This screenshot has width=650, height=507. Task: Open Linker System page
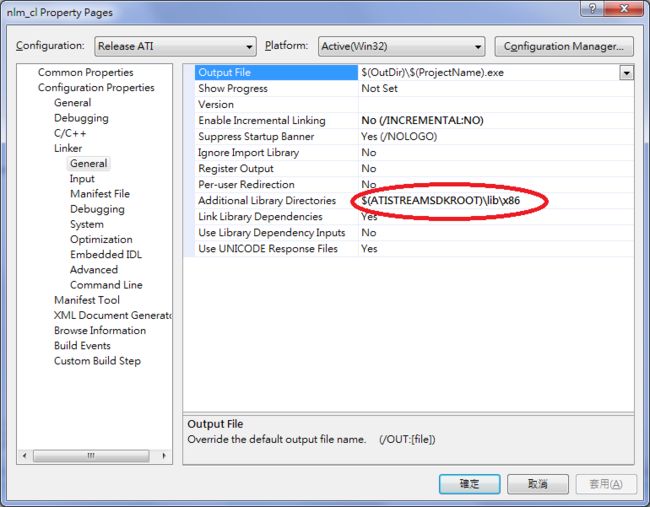(x=87, y=224)
